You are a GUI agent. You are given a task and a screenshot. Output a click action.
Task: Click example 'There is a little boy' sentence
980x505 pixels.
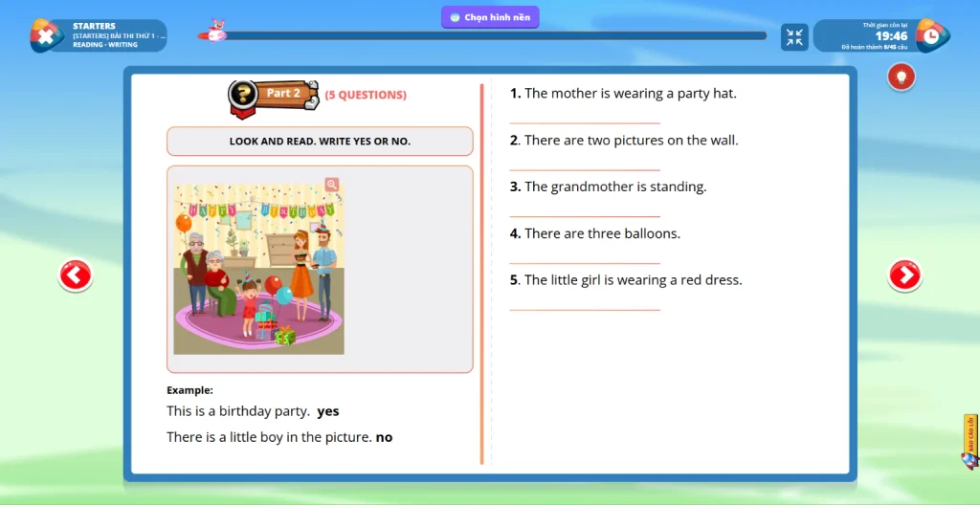coord(269,437)
